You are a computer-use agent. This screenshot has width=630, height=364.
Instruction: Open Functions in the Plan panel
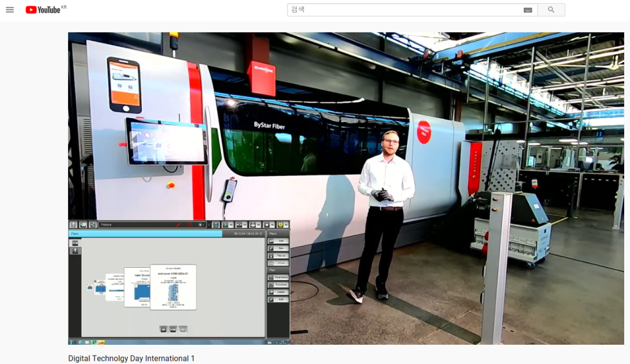[x=278, y=284]
